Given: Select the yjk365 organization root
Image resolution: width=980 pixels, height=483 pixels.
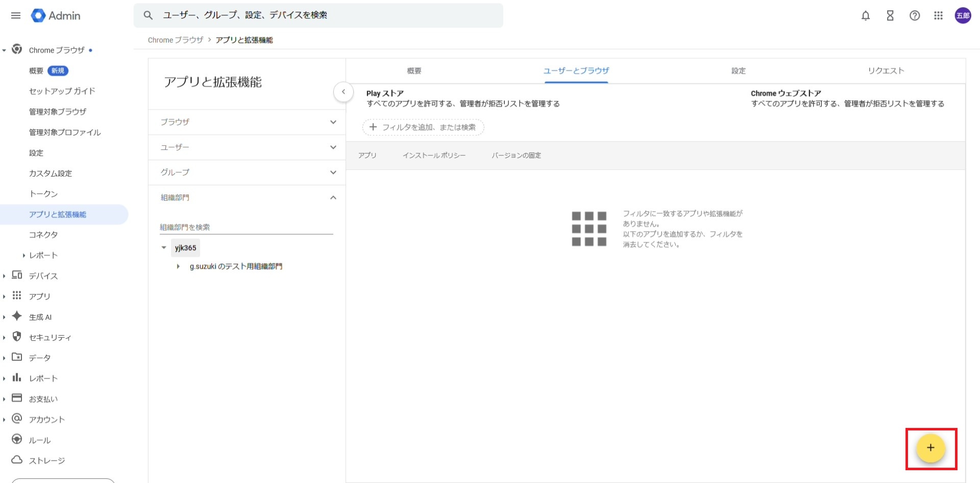Looking at the screenshot, I should (185, 248).
